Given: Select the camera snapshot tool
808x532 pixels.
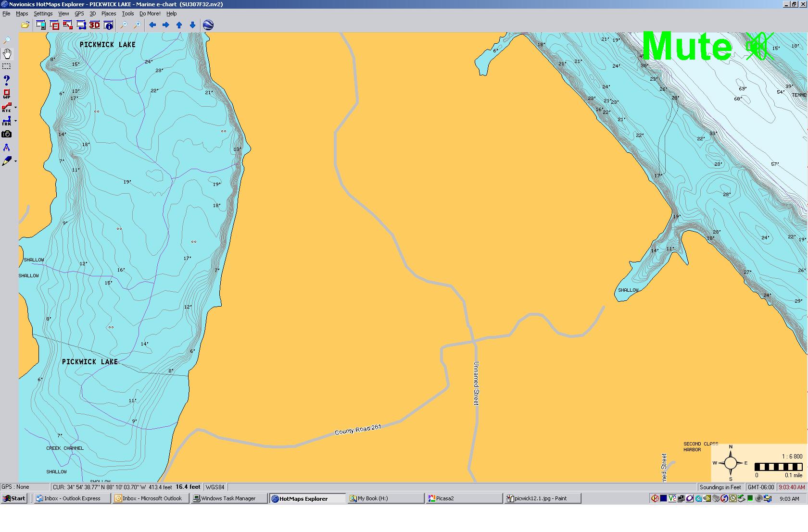Looking at the screenshot, I should (7, 134).
